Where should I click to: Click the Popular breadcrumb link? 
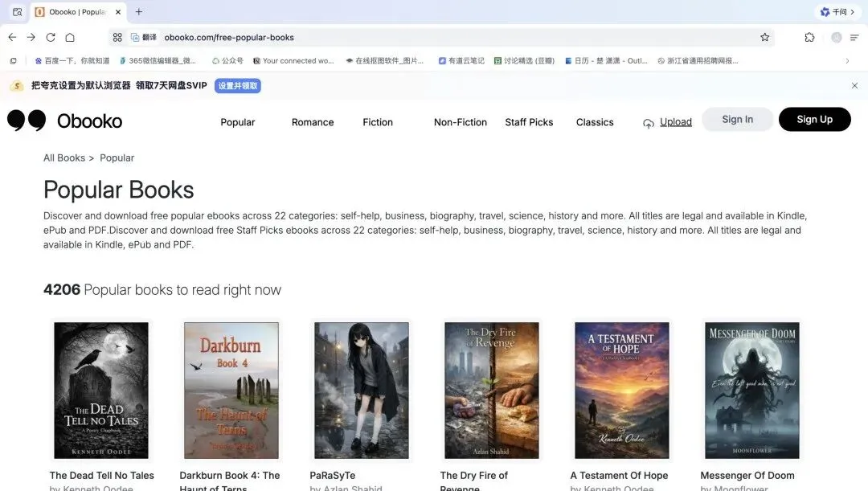point(117,158)
